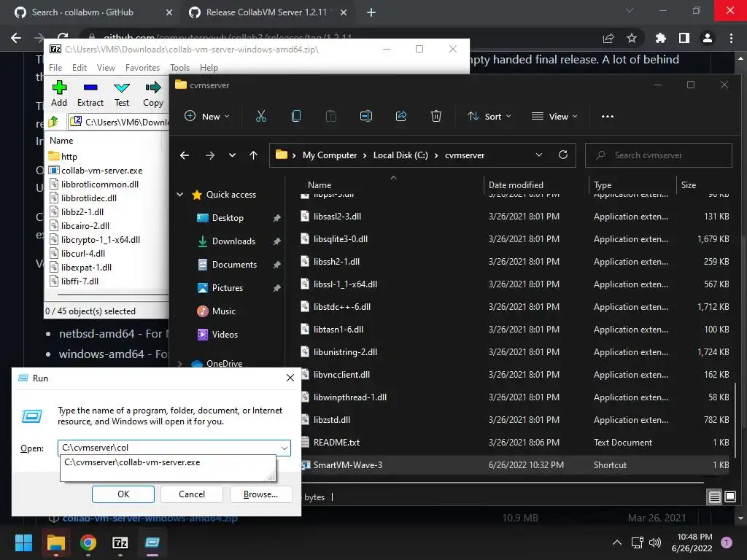The width and height of the screenshot is (747, 560).
Task: Expand recent locations chevron in Explorer
Action: tap(232, 155)
